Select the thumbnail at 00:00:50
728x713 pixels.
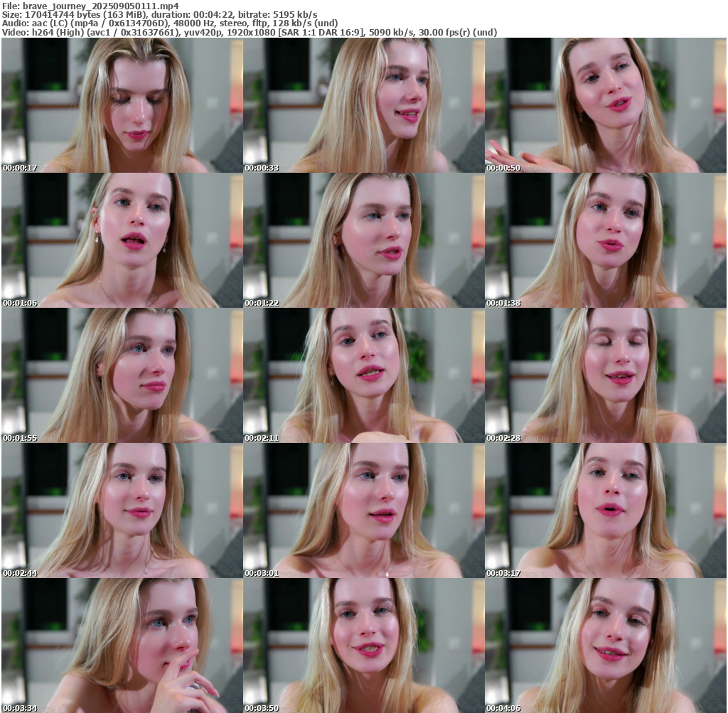pos(606,105)
